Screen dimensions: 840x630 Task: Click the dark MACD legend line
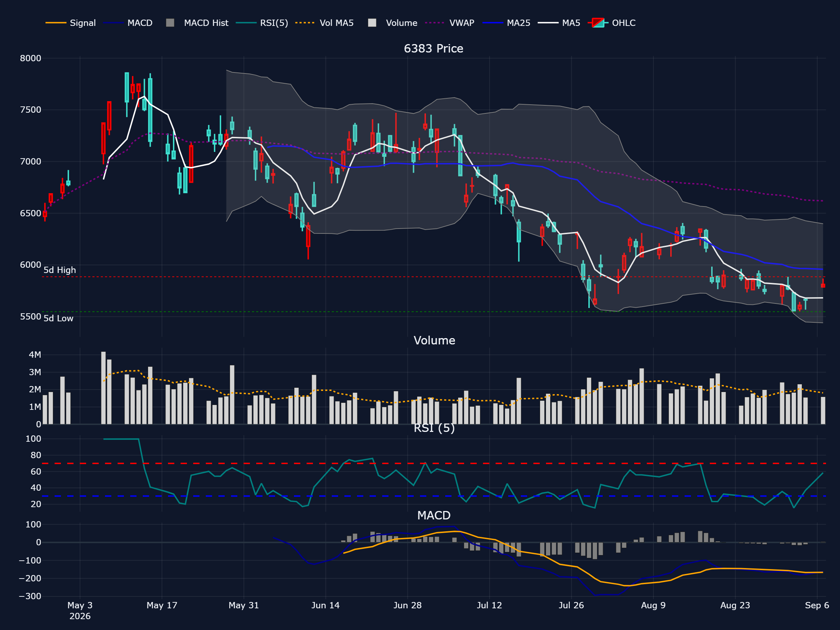(x=113, y=23)
